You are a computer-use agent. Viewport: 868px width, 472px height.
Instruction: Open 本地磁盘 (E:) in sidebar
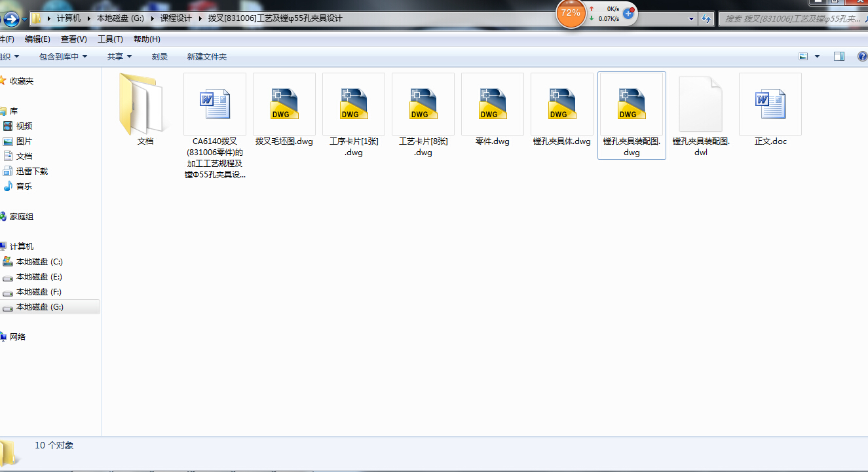click(39, 277)
